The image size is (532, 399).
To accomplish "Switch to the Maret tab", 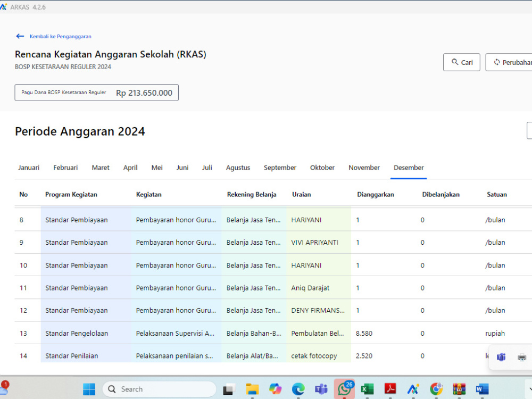I will pos(101,168).
